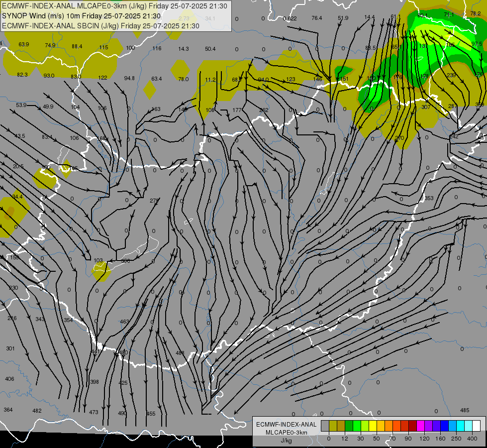487x448 pixels.
Task: Click the violet-blue legend swatch before 160
Action: click(437, 426)
